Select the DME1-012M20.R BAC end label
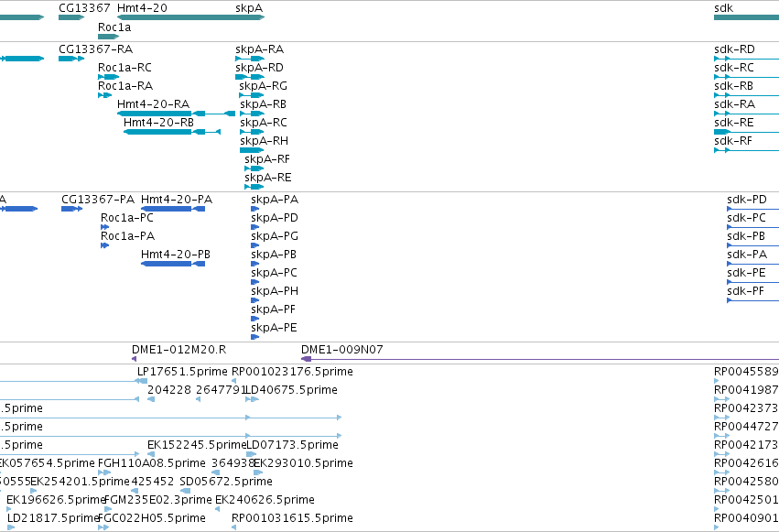 (179, 350)
